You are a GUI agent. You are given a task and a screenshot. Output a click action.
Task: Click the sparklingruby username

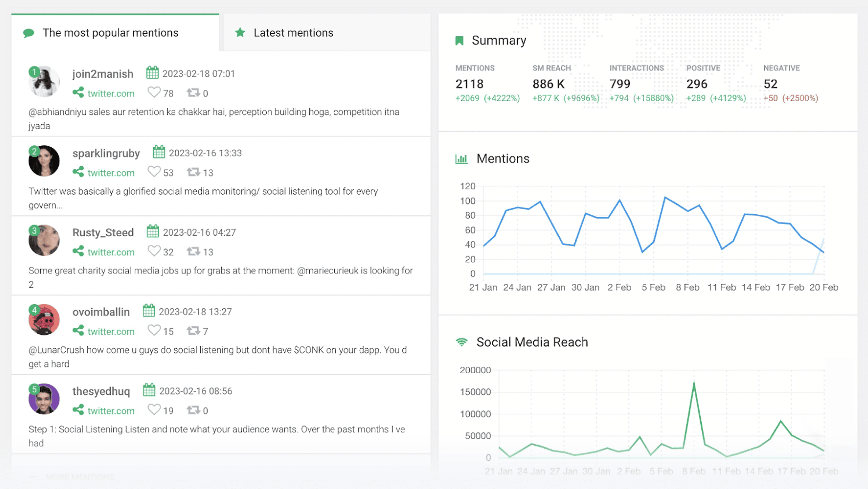point(106,153)
